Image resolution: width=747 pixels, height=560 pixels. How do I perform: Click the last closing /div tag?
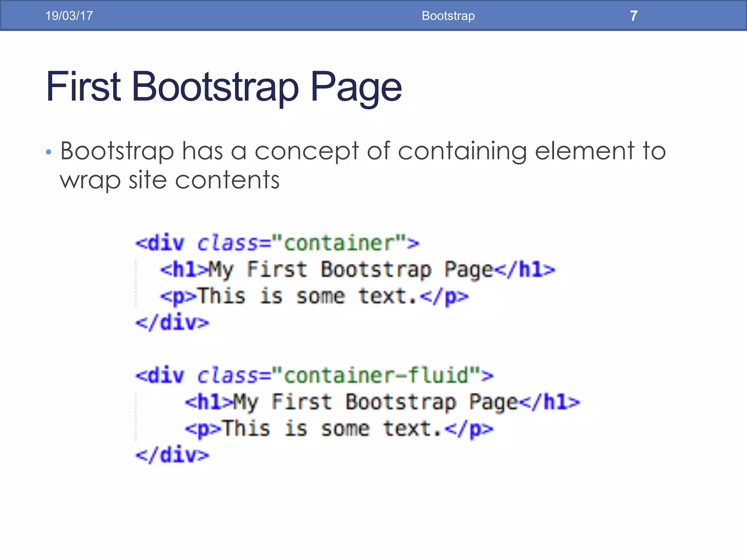(x=173, y=455)
